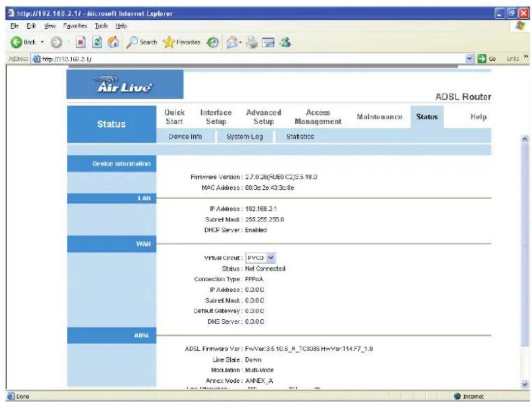The height and width of the screenshot is (402, 532).
Task: Open the View menu
Action: pos(50,26)
